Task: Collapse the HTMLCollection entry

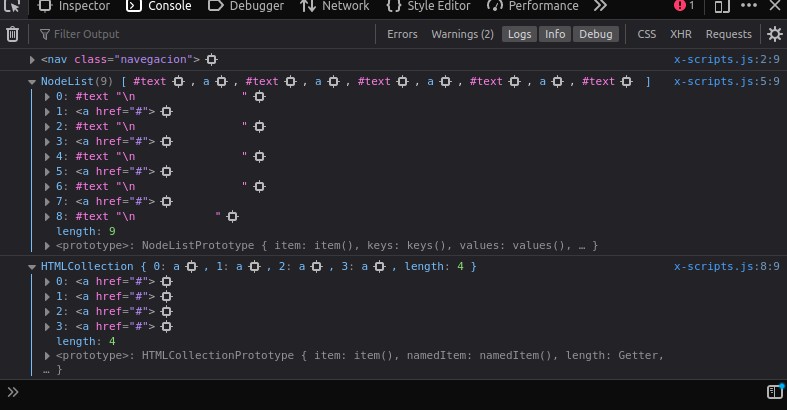Action: (x=32, y=267)
